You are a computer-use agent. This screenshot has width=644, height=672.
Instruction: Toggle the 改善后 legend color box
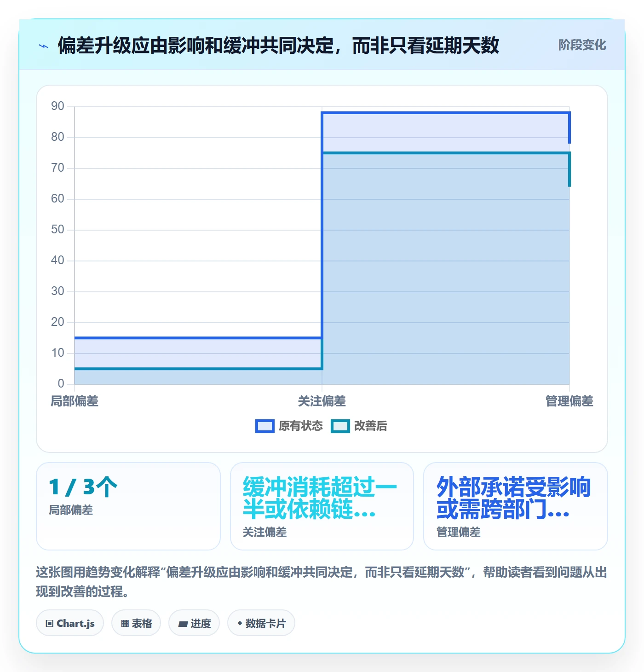point(340,426)
